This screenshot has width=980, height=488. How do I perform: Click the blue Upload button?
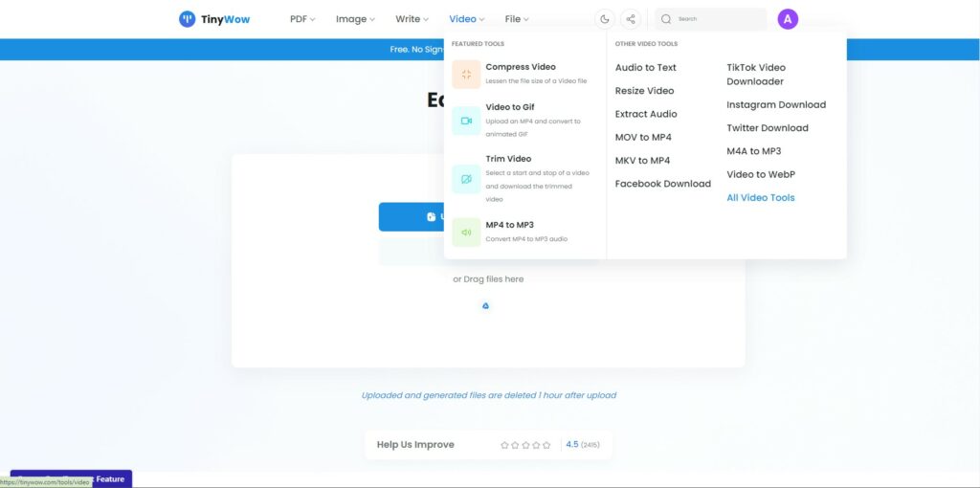point(412,217)
